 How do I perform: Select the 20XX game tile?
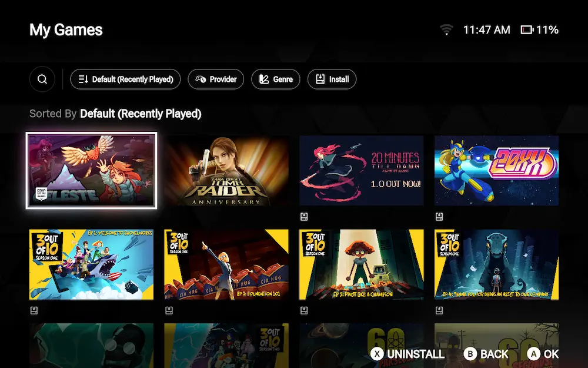click(496, 171)
